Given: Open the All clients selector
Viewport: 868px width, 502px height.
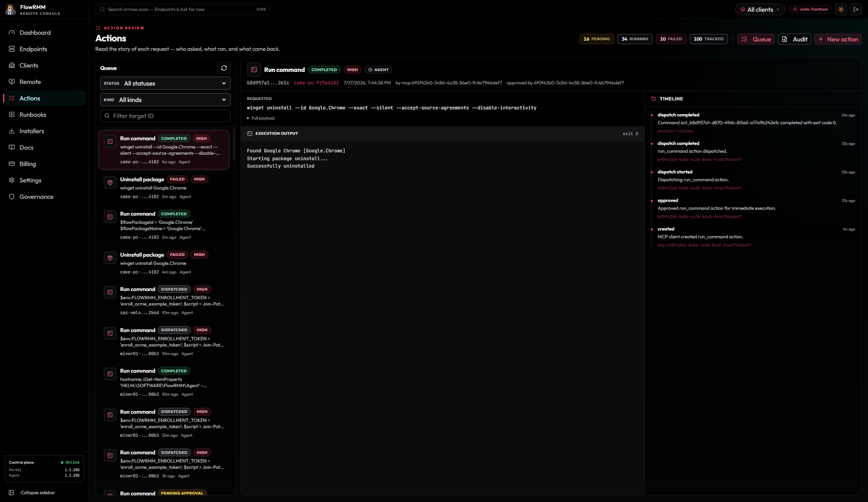Looking at the screenshot, I should (x=760, y=9).
